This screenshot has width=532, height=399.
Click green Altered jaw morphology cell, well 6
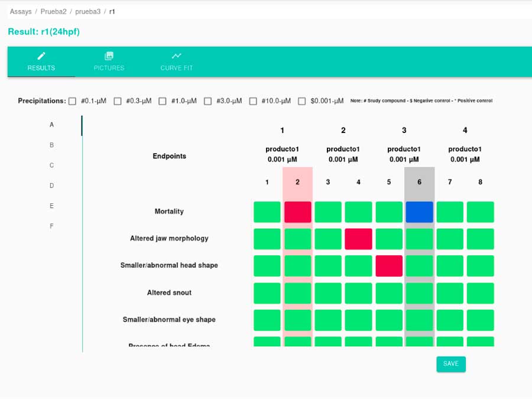coord(419,239)
